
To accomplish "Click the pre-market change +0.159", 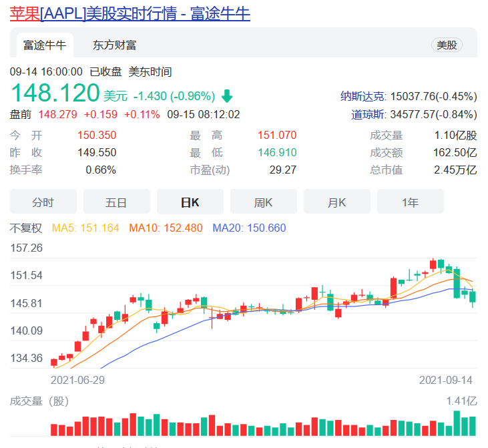I will [x=101, y=114].
